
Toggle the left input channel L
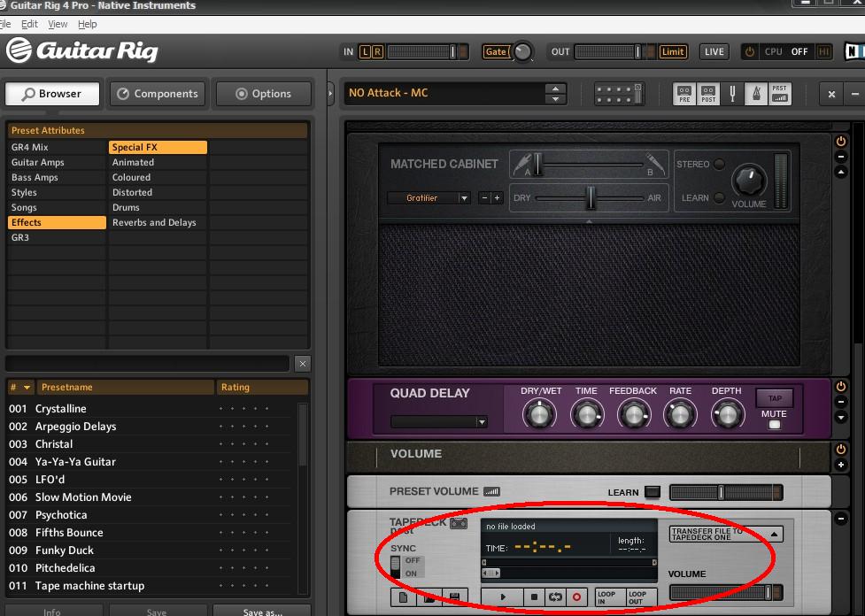[x=365, y=52]
